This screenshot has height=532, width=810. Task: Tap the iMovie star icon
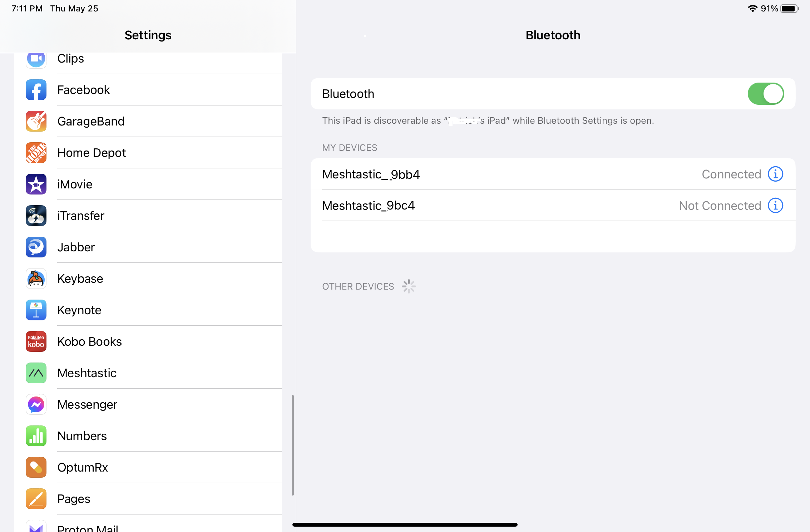(36, 184)
